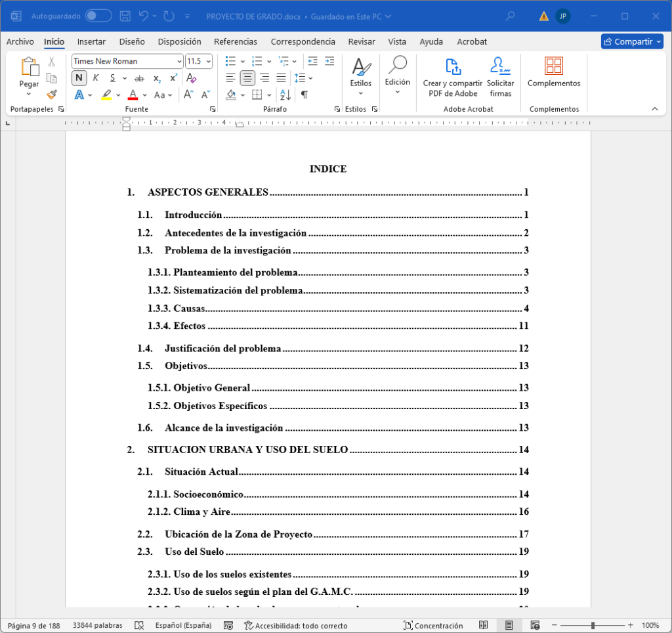Increase the paragraph indent
This screenshot has height=633, width=672.
click(329, 61)
